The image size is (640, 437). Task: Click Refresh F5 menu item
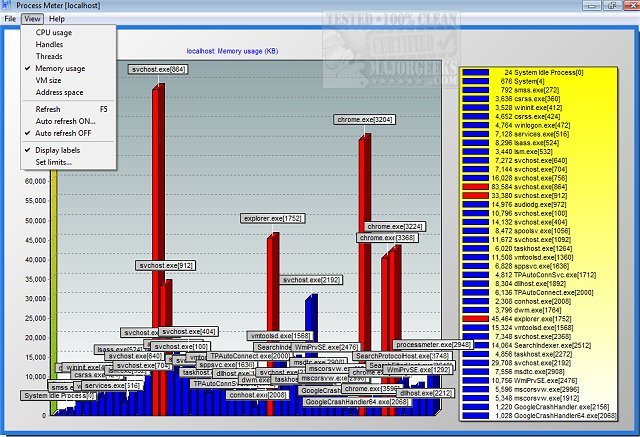click(69, 109)
